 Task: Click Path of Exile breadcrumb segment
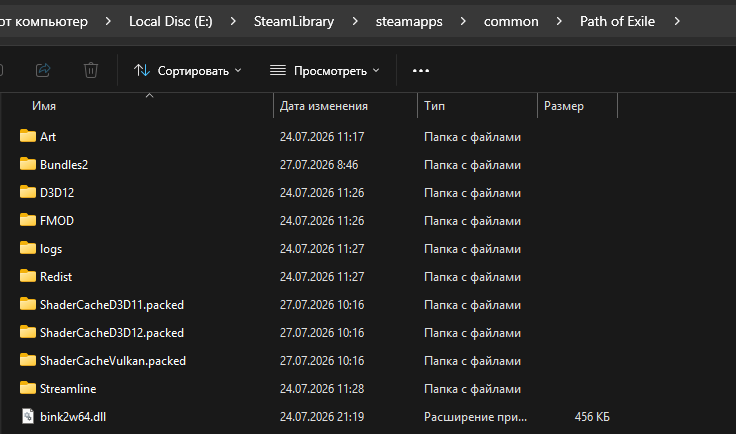click(617, 21)
